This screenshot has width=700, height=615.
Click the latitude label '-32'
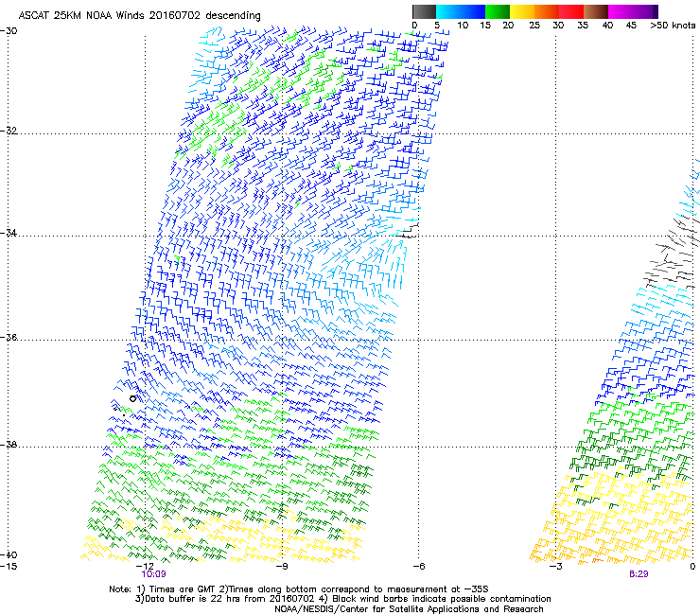9,131
